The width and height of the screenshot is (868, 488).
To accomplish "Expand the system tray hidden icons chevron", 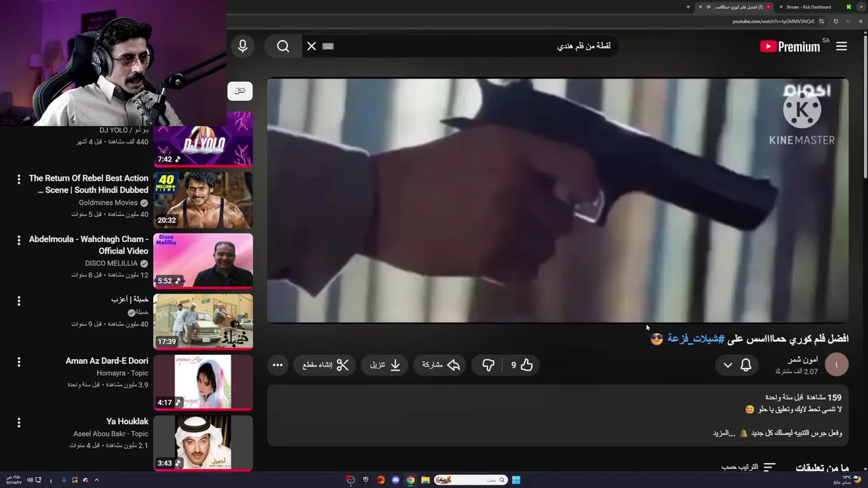I will 96,480.
